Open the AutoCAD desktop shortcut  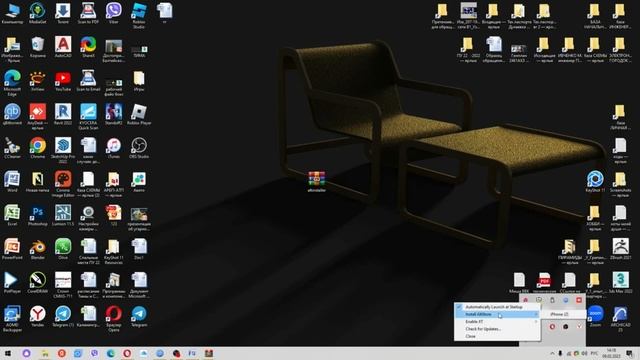(63, 47)
